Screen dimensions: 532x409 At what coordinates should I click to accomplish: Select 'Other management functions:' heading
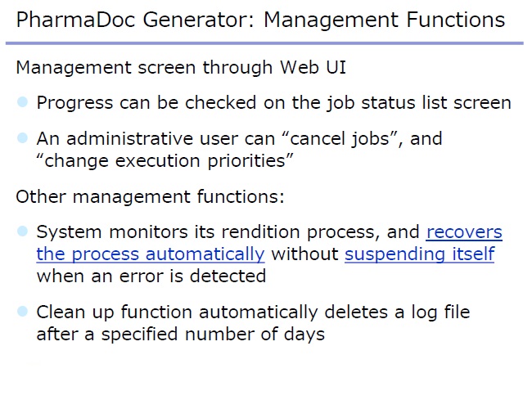pyautogui.click(x=150, y=196)
